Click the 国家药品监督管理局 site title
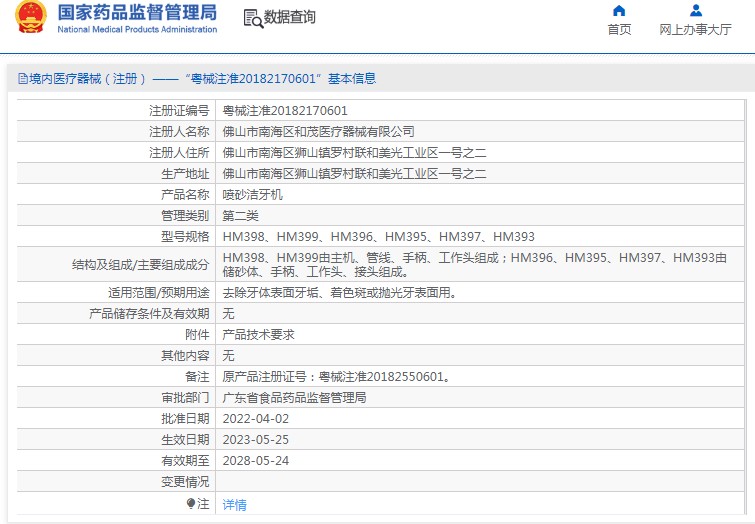This screenshot has width=755, height=524. pyautogui.click(x=137, y=13)
